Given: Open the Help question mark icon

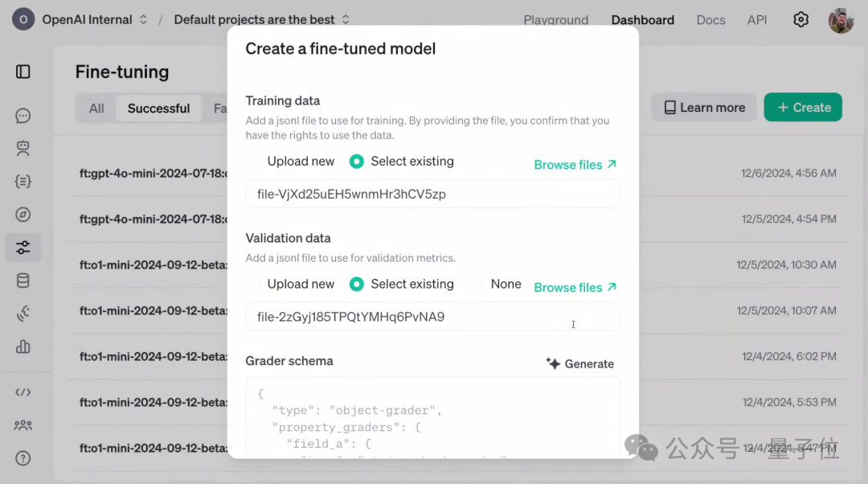Looking at the screenshot, I should coord(23,458).
